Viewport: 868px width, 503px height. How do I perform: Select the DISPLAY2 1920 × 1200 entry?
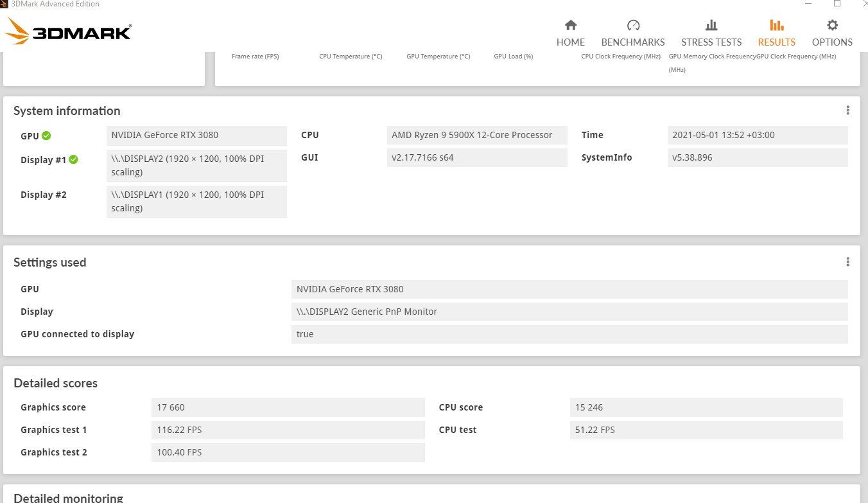click(x=196, y=166)
